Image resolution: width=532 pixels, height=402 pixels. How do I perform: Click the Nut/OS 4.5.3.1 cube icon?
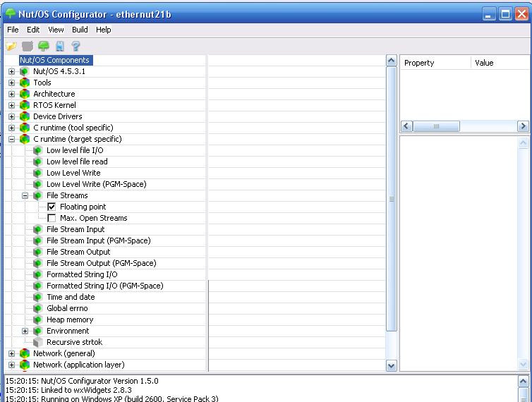[x=25, y=71]
